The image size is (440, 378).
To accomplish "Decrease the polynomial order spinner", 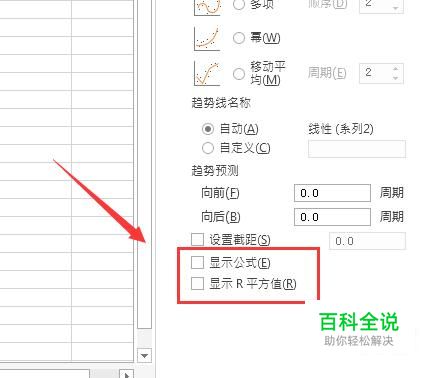I will (x=395, y=8).
